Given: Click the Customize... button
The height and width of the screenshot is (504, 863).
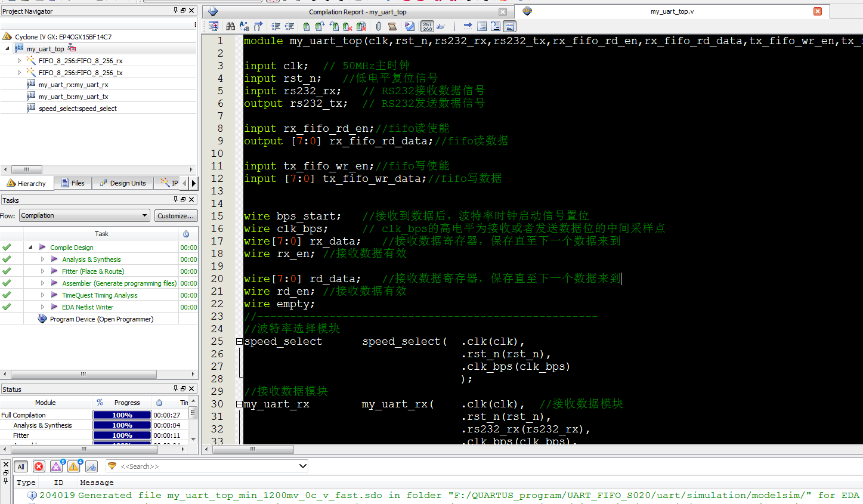Looking at the screenshot, I should tap(175, 215).
